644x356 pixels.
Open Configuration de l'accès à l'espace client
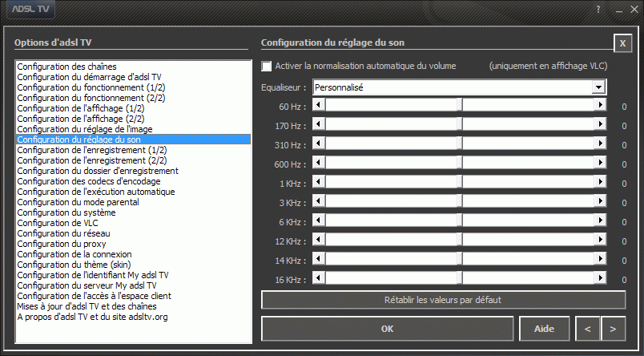click(133, 296)
